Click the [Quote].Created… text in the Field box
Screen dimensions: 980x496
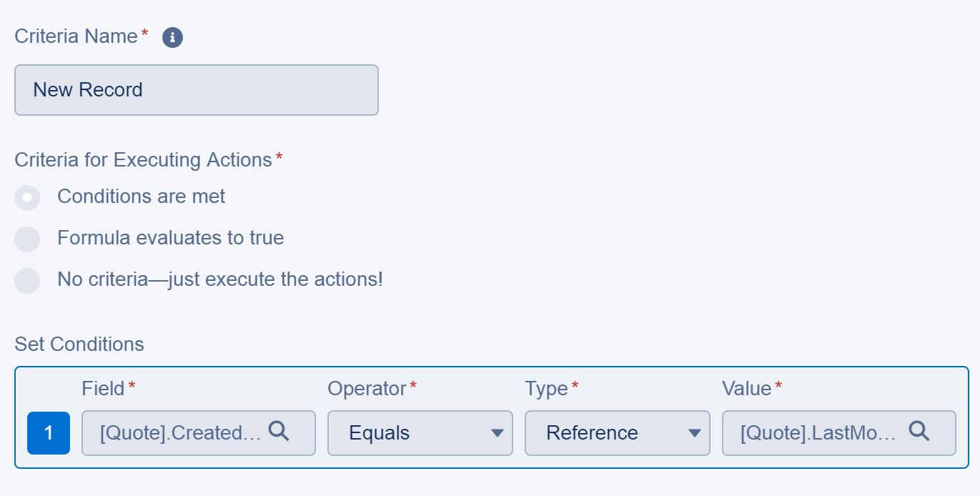click(181, 433)
